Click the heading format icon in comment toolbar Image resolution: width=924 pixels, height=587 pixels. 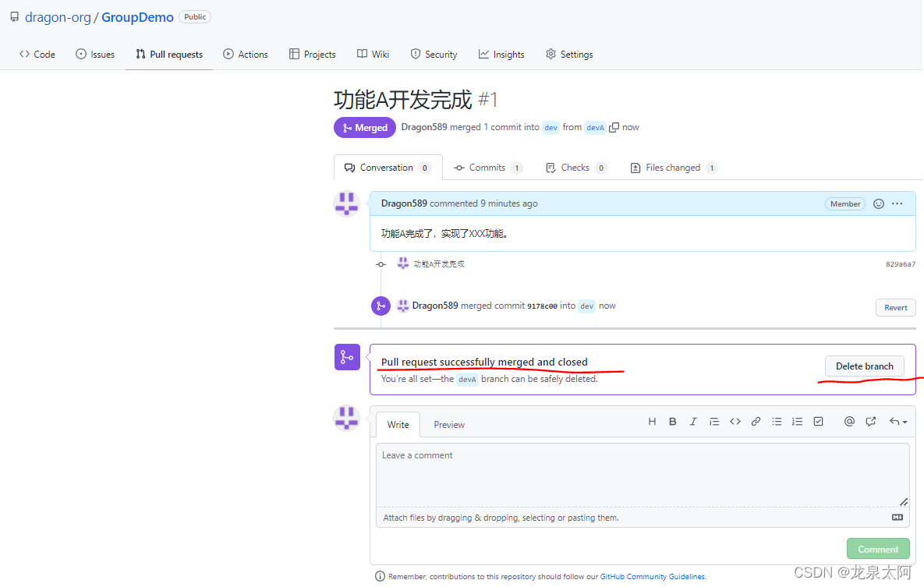(652, 422)
